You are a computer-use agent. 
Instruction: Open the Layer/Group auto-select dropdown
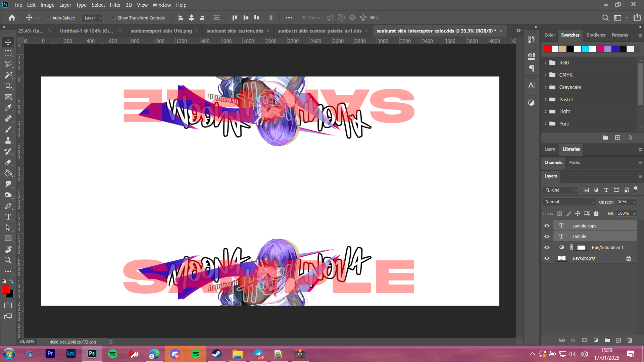92,18
